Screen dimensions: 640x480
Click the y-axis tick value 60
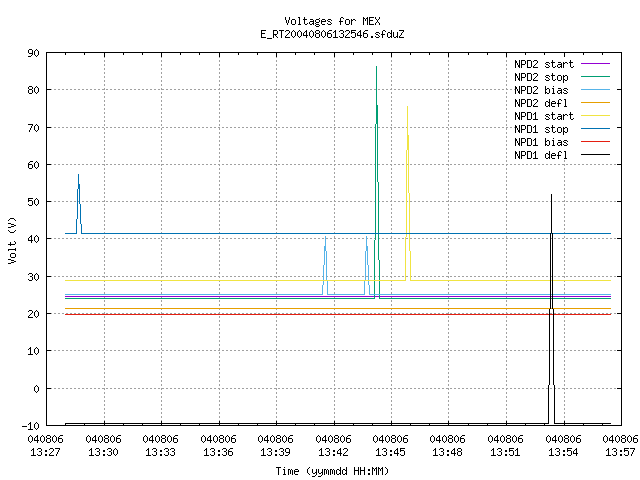(x=34, y=165)
